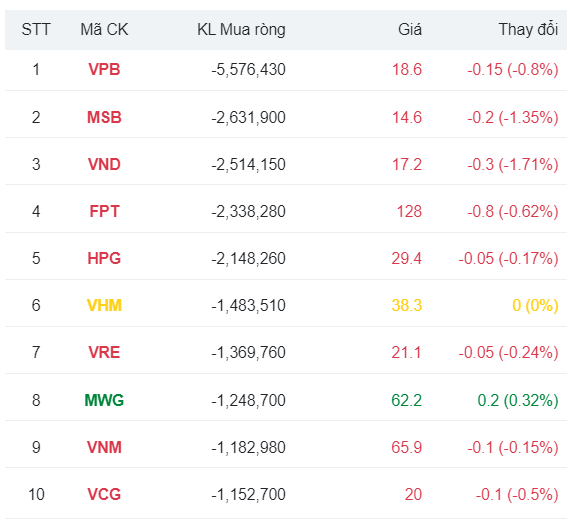Click the change value -0.1 (-0.15%)

point(513,447)
